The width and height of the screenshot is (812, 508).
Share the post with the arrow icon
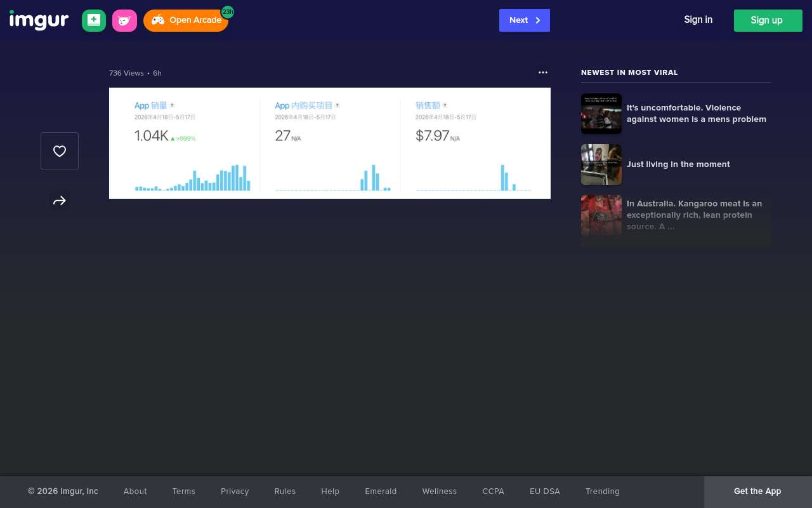pyautogui.click(x=60, y=201)
